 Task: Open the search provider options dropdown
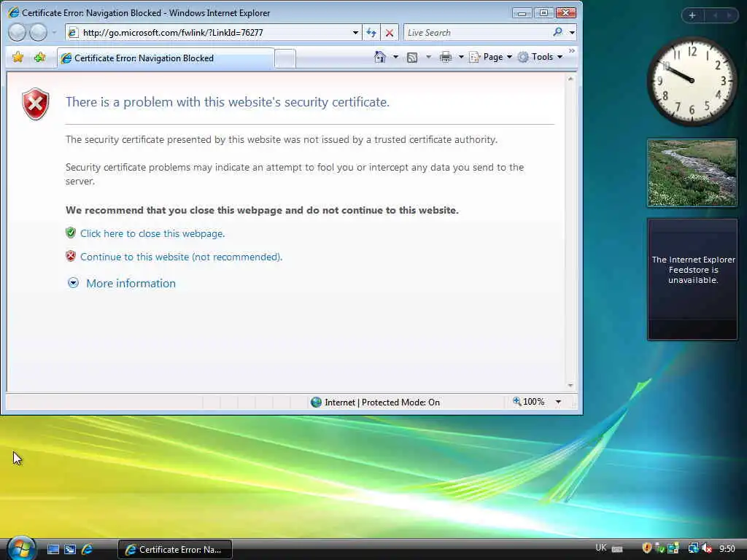pos(572,32)
